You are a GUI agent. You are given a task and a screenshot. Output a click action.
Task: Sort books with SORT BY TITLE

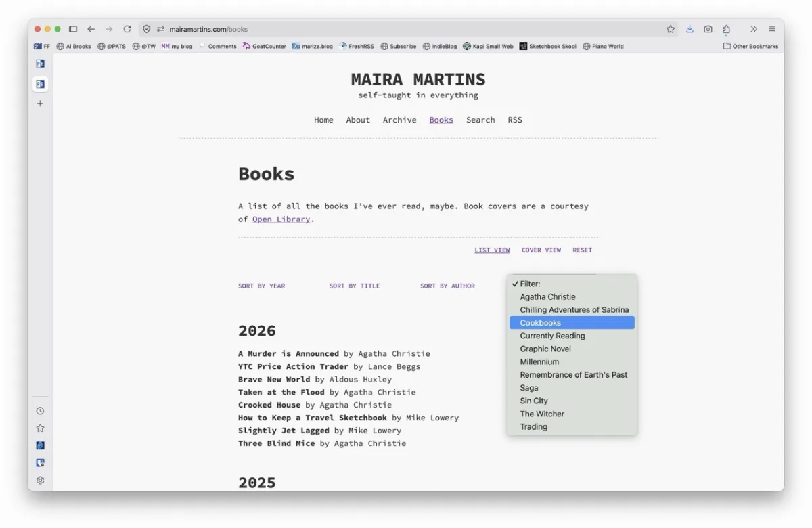(x=355, y=286)
